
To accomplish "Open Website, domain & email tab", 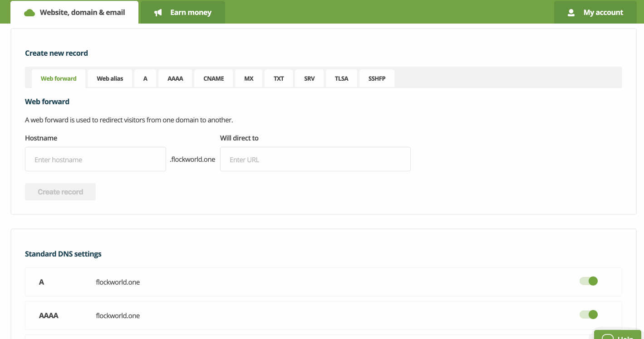I will [x=74, y=12].
